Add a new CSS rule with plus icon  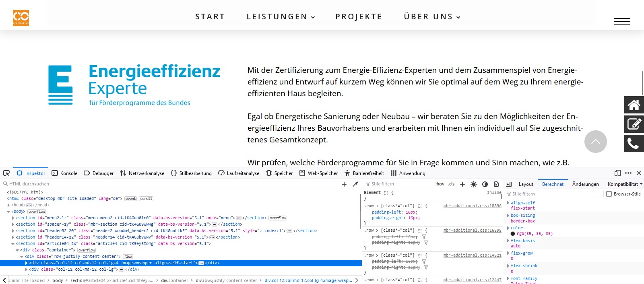click(462, 184)
